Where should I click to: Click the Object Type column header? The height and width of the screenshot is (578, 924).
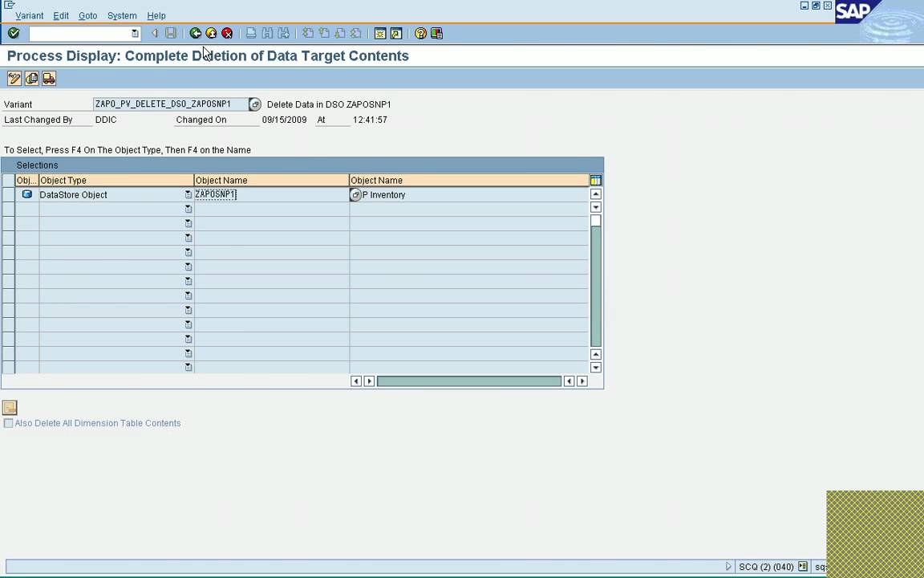click(116, 181)
